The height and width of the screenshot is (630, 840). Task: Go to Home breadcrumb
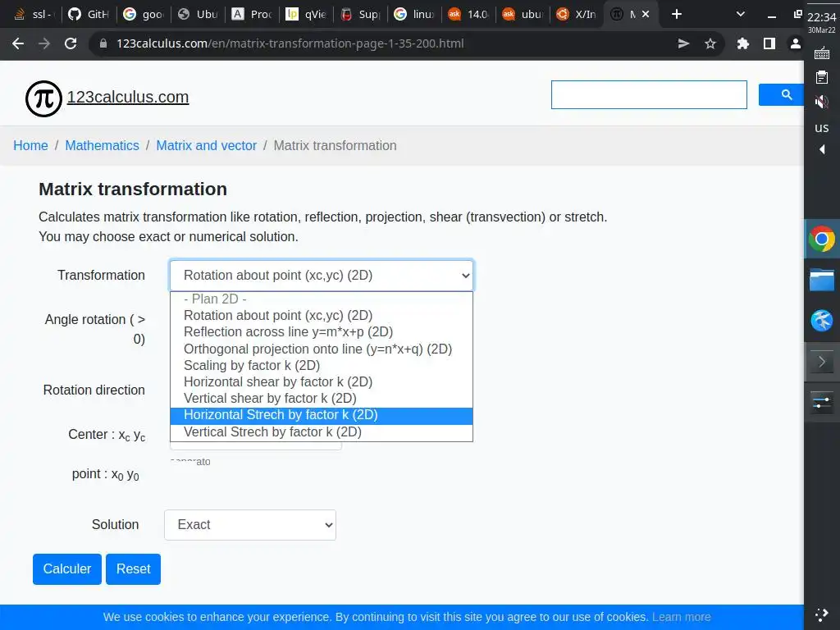tap(30, 146)
